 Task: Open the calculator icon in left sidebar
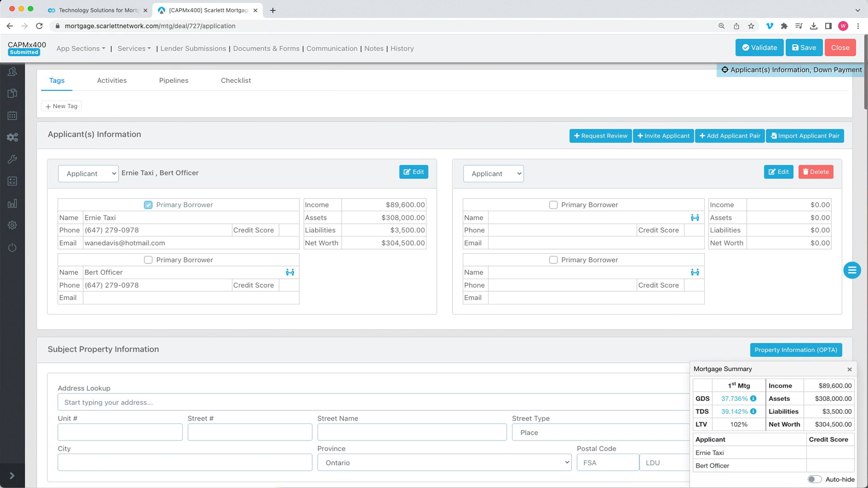12,181
